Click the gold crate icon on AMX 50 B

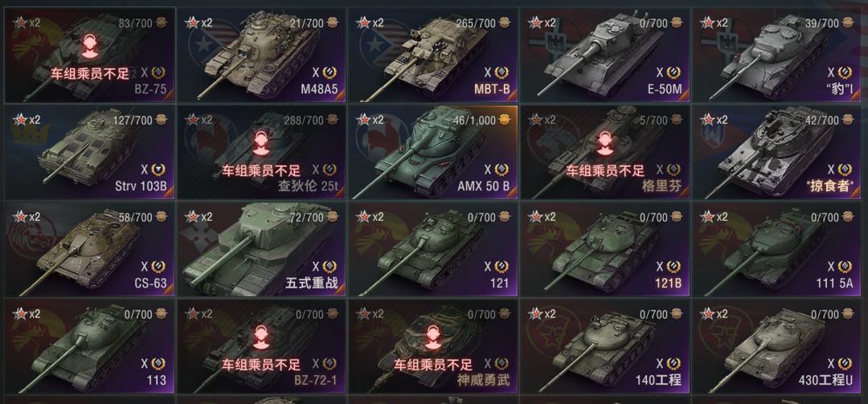(x=504, y=120)
